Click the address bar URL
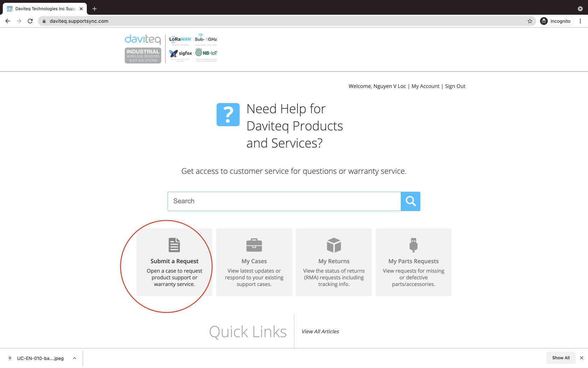The height and width of the screenshot is (368, 588). click(x=79, y=21)
